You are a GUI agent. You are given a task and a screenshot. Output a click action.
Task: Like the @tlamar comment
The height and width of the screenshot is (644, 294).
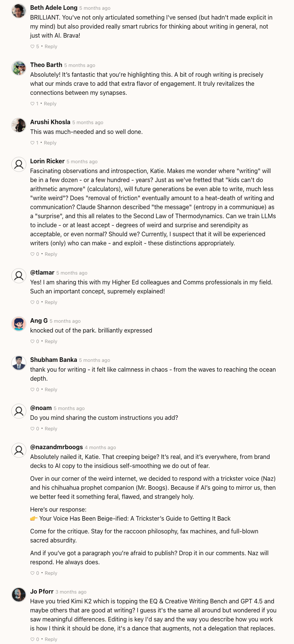32,302
